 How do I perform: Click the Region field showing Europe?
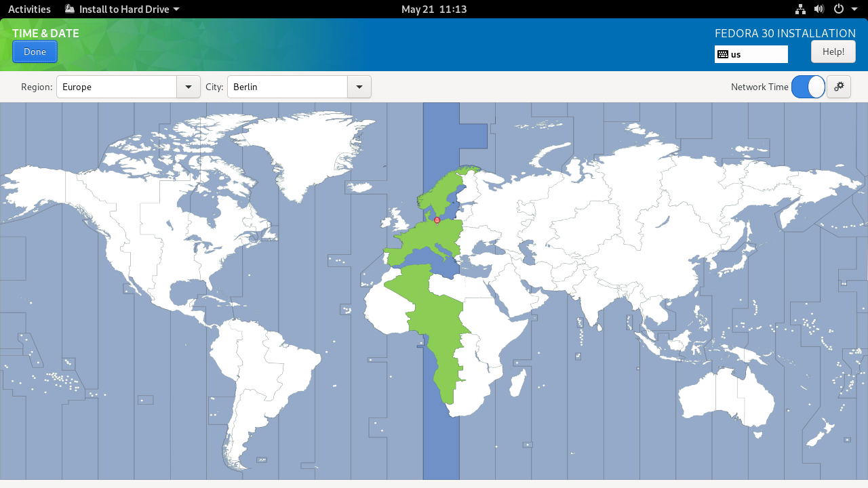(117, 87)
